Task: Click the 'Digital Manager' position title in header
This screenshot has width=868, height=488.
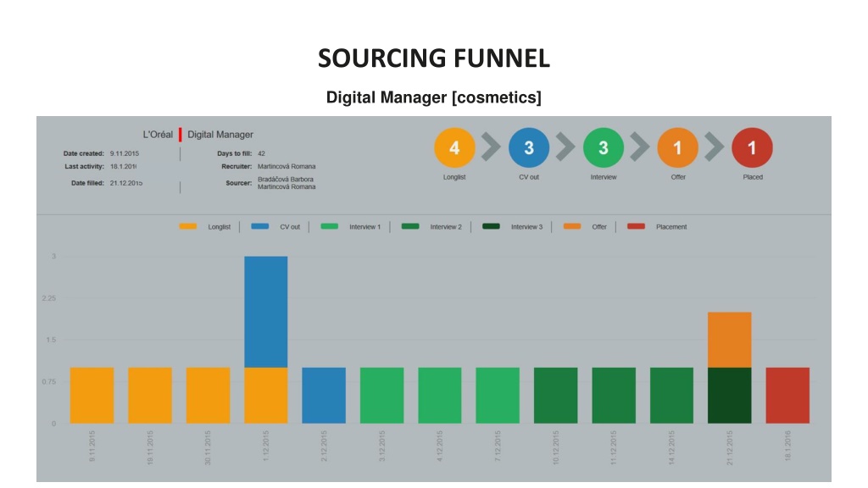Action: click(x=220, y=135)
